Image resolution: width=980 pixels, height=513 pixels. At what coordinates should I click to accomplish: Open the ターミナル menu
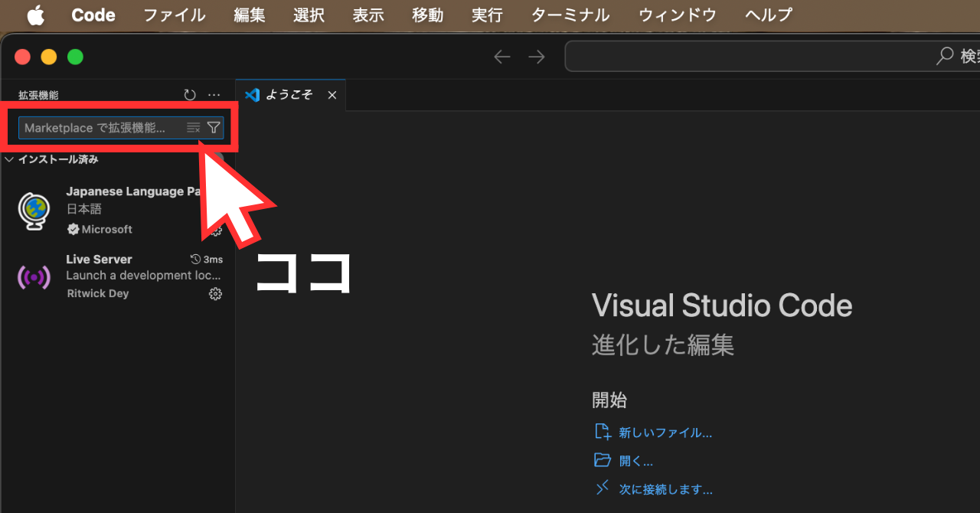coord(570,15)
